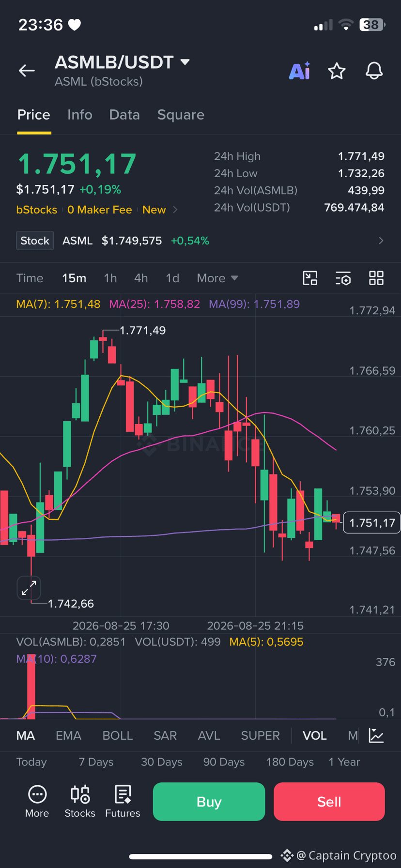The width and height of the screenshot is (401, 868).
Task: Expand the ASMLB/USDT pair selector
Action: click(185, 62)
